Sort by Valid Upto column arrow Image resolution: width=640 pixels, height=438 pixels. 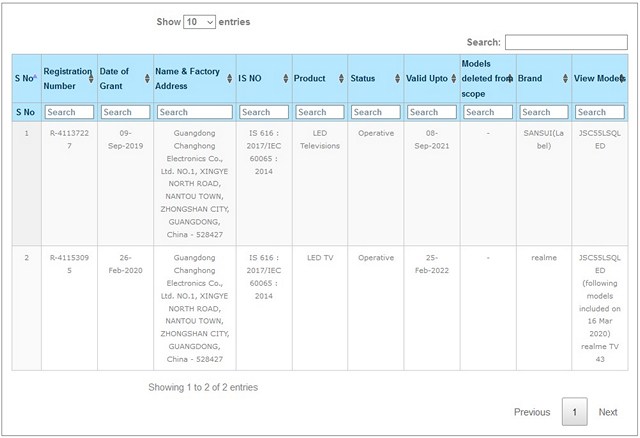(453, 78)
